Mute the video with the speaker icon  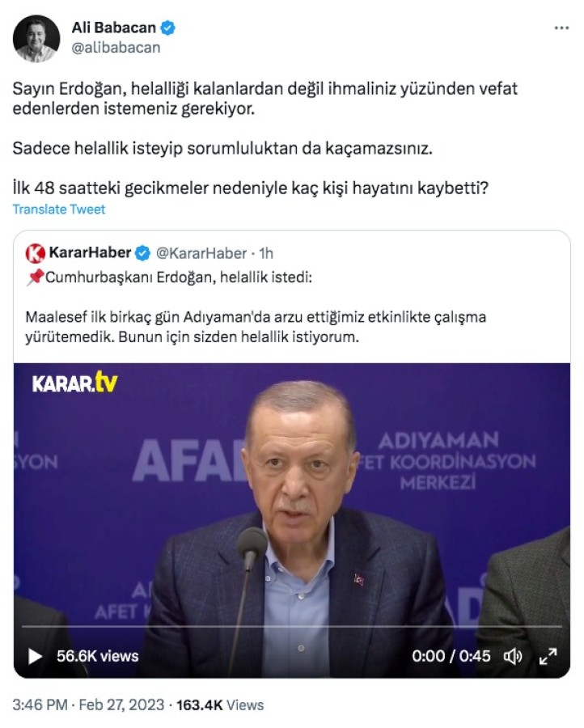pyautogui.click(x=513, y=656)
